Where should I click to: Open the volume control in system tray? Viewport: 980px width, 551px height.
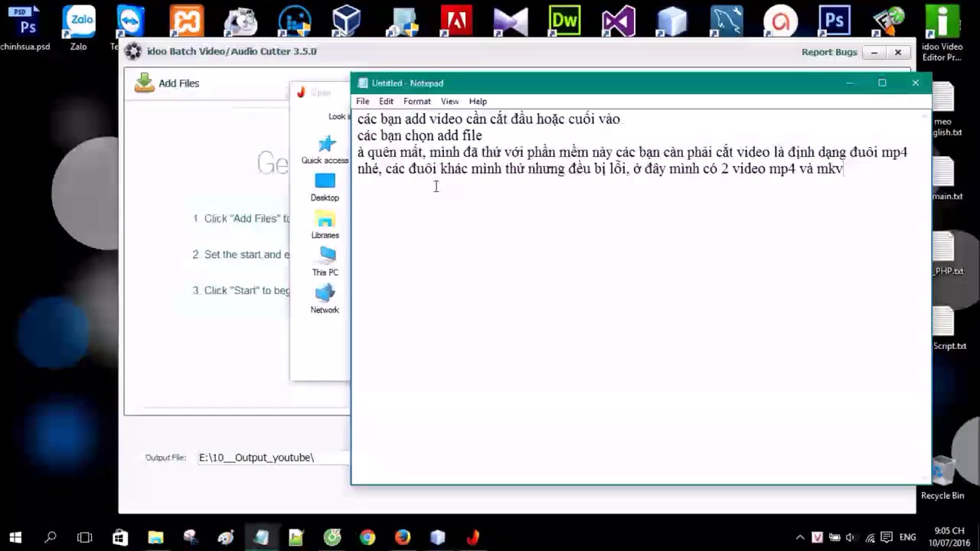pyautogui.click(x=850, y=537)
